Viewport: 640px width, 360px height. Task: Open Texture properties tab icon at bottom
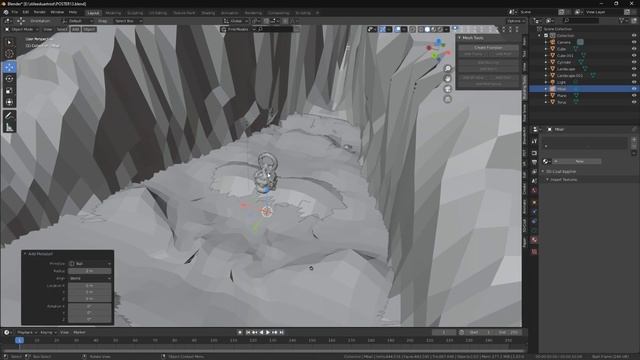pyautogui.click(x=534, y=252)
